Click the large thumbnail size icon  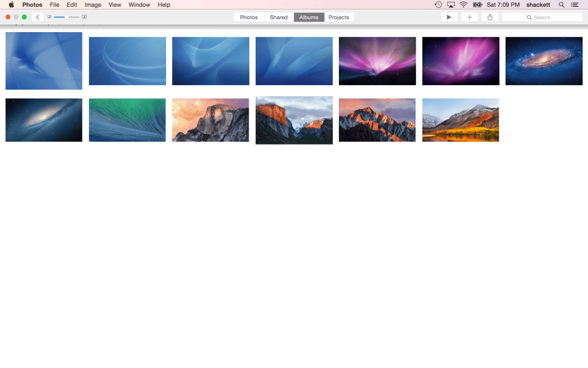[84, 17]
